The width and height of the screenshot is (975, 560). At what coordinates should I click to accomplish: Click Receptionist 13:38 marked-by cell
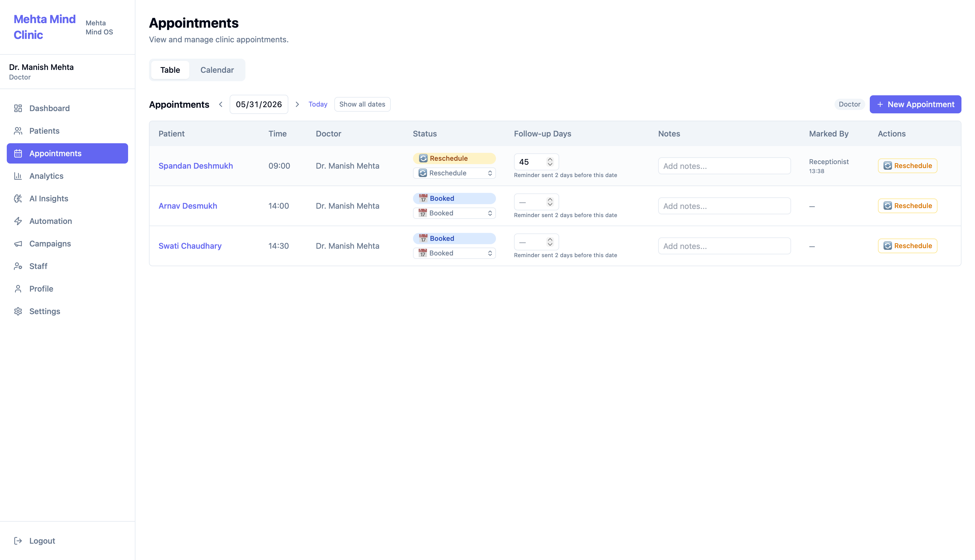tap(829, 166)
